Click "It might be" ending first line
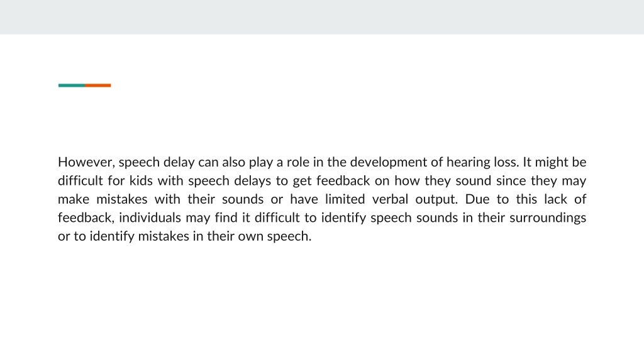 (x=555, y=162)
